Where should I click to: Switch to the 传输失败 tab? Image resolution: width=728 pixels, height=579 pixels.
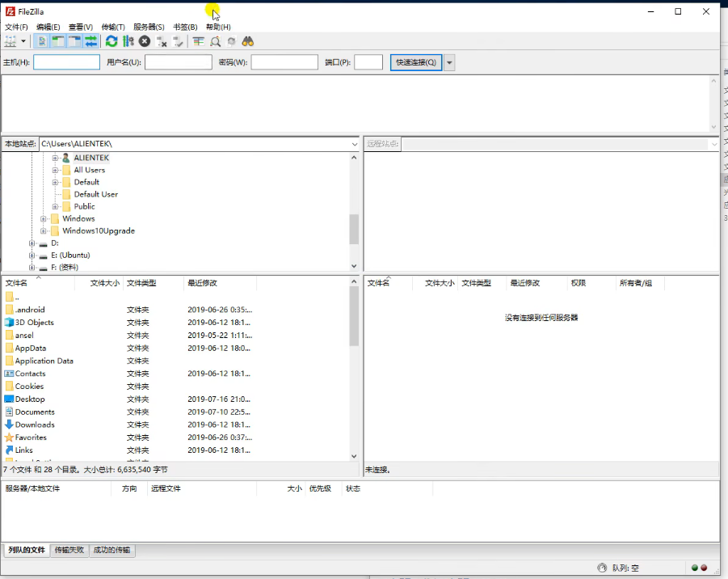pyautogui.click(x=69, y=551)
